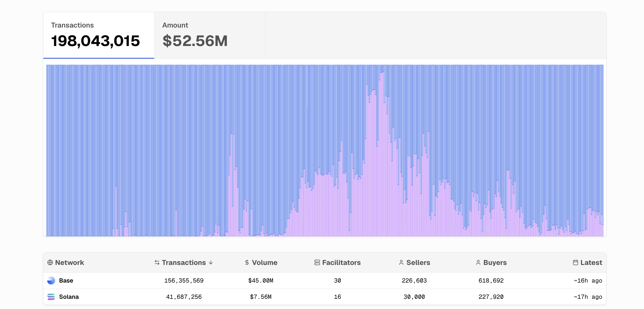The height and width of the screenshot is (309, 644).
Task: Select Solana volume $7.56M
Action: 261,297
